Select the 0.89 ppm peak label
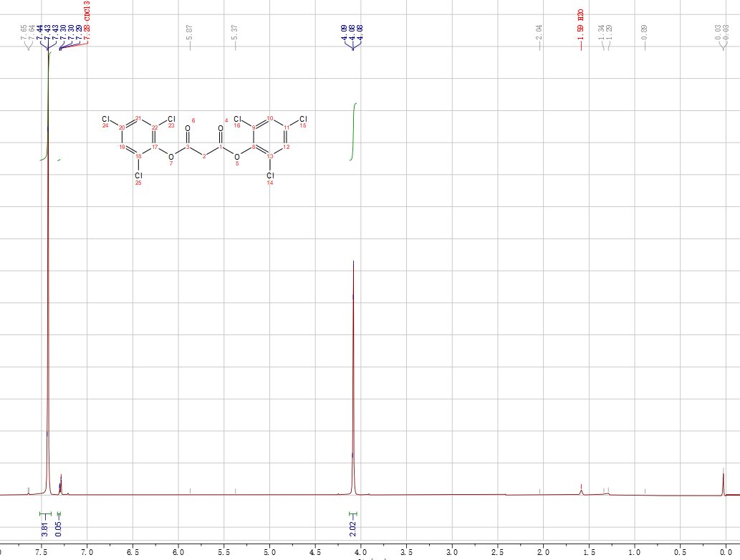The height and width of the screenshot is (560, 740). pyautogui.click(x=645, y=32)
